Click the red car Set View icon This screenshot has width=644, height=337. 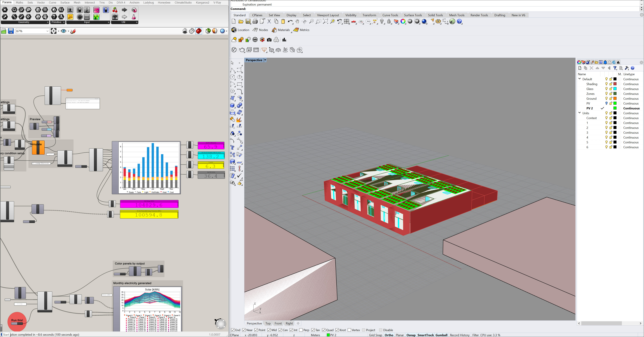click(354, 22)
